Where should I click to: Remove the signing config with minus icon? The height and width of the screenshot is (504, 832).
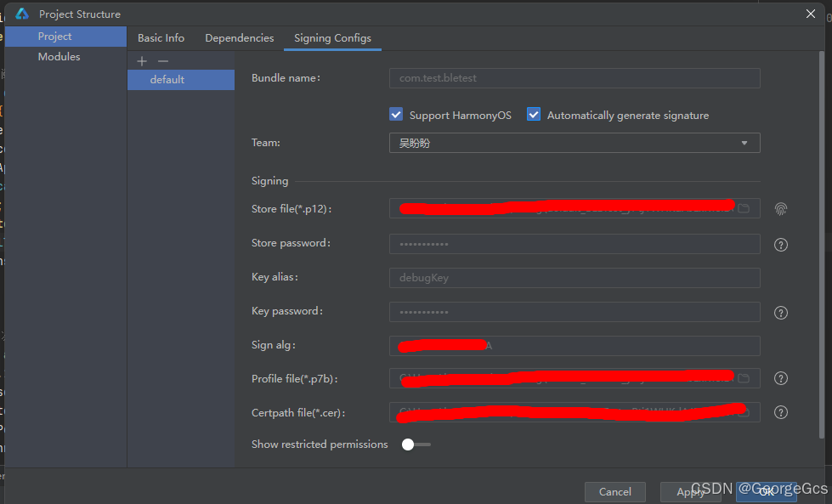pyautogui.click(x=162, y=60)
